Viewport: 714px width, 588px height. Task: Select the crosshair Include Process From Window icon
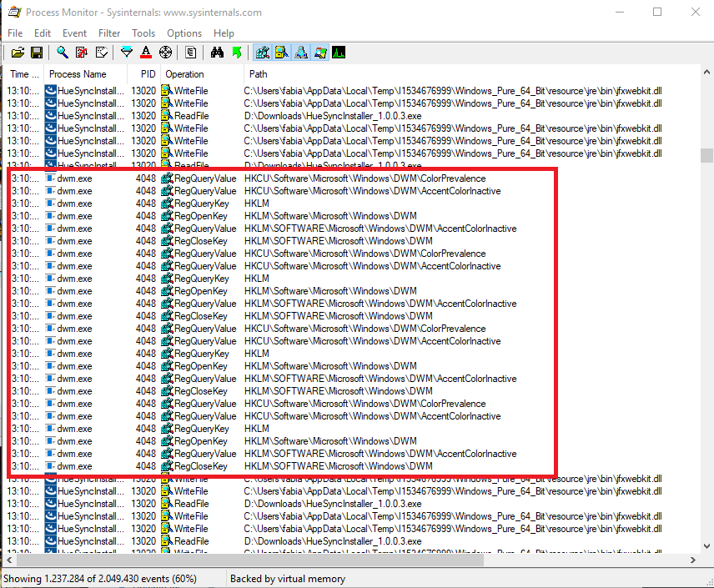[x=165, y=53]
